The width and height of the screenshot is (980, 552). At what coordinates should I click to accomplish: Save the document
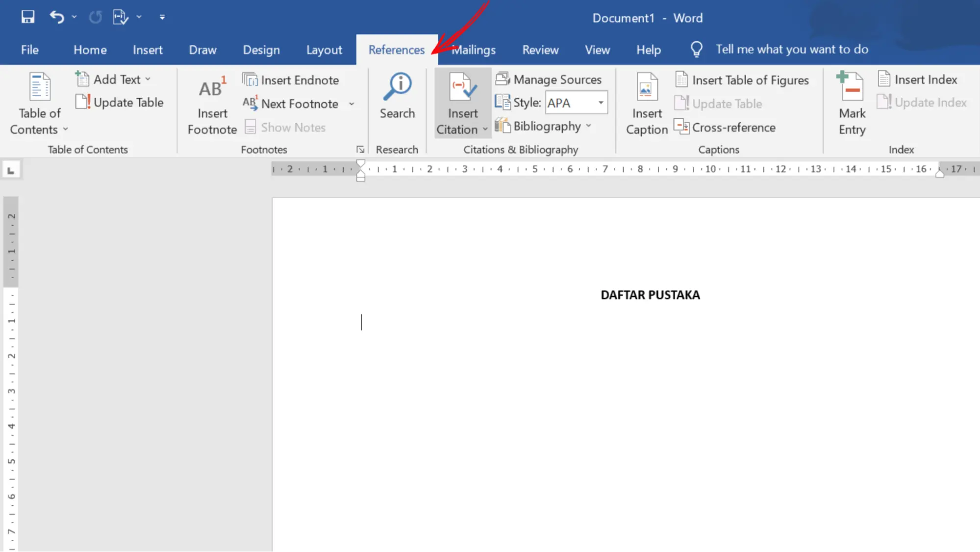(27, 17)
